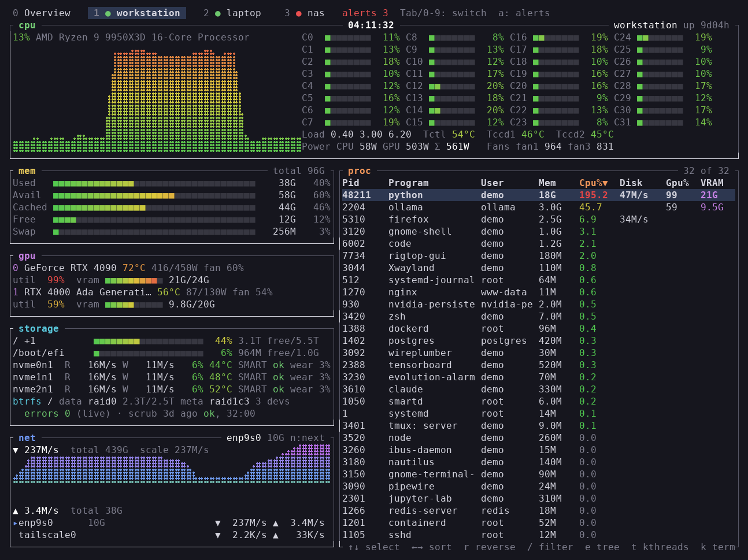748x560 pixels.
Task: Click the mem Avail usage bar
Action: [154, 195]
